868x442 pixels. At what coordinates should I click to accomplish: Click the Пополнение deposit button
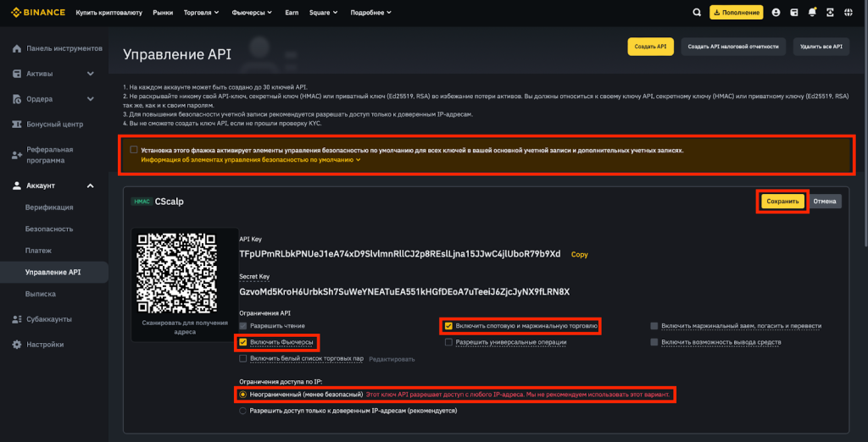click(x=737, y=12)
